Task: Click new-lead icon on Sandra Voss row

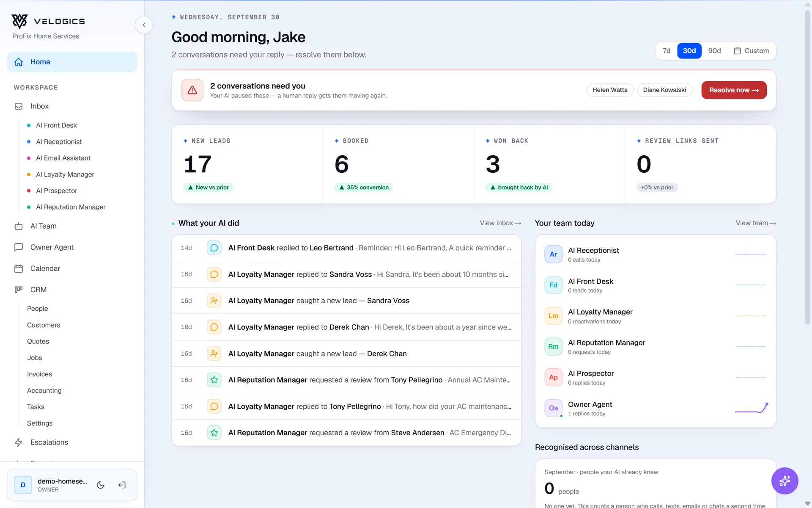Action: (214, 301)
